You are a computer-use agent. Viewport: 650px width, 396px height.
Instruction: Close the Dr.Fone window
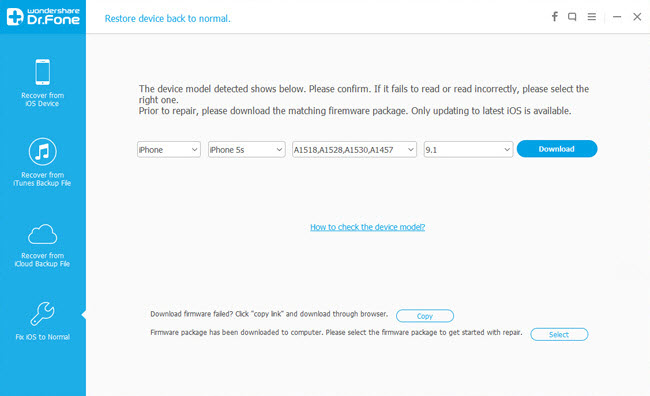(637, 17)
